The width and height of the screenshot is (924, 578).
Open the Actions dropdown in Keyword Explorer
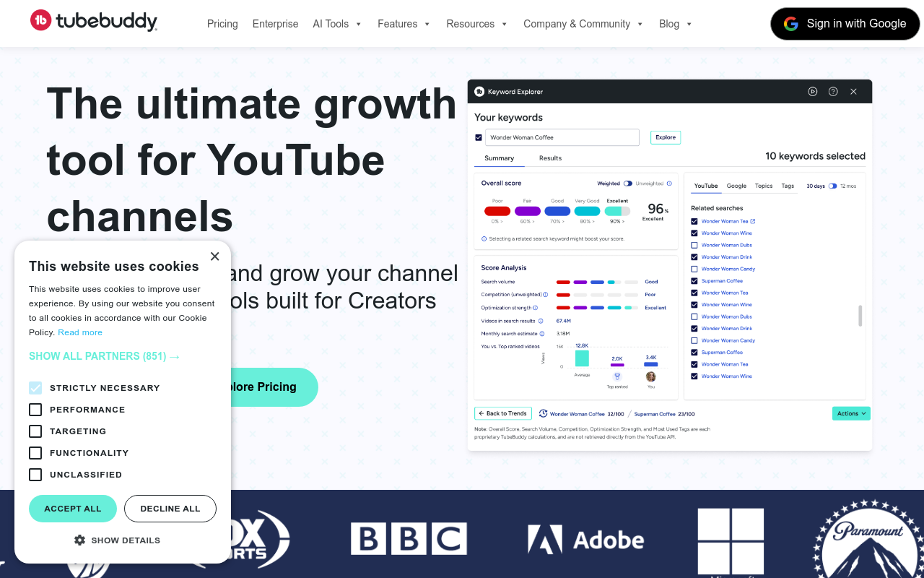[851, 413]
